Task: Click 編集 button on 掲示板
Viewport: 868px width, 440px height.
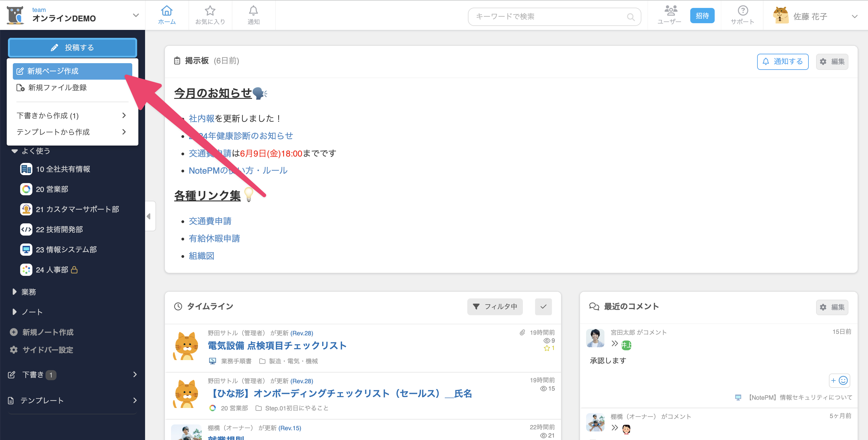Action: (832, 62)
